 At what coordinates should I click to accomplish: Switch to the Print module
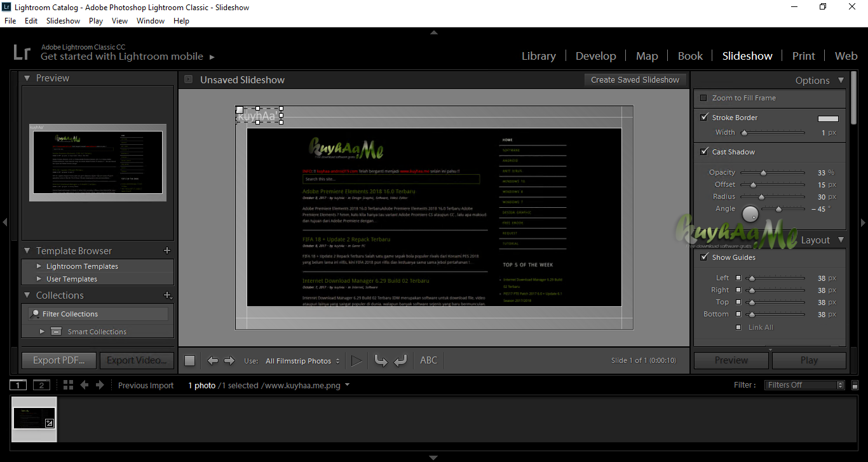point(804,56)
